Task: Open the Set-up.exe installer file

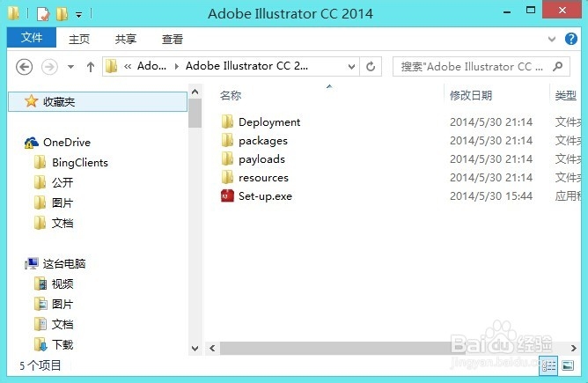Action: coord(264,196)
